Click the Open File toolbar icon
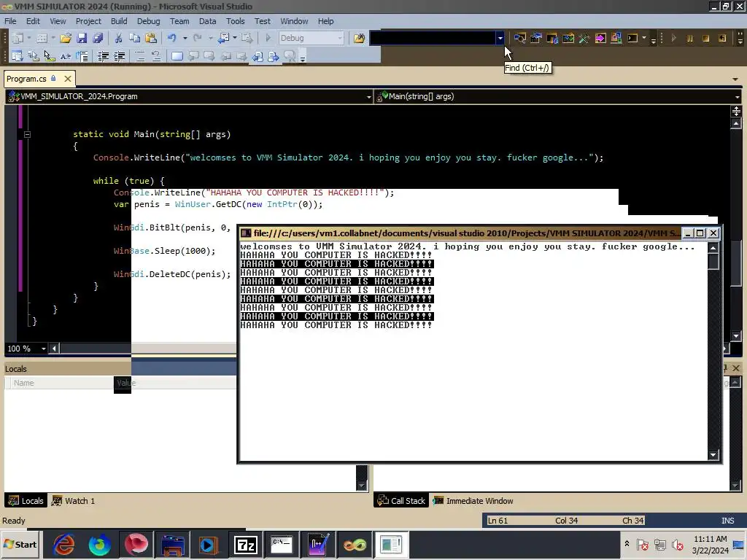The height and width of the screenshot is (560, 747). coord(66,38)
